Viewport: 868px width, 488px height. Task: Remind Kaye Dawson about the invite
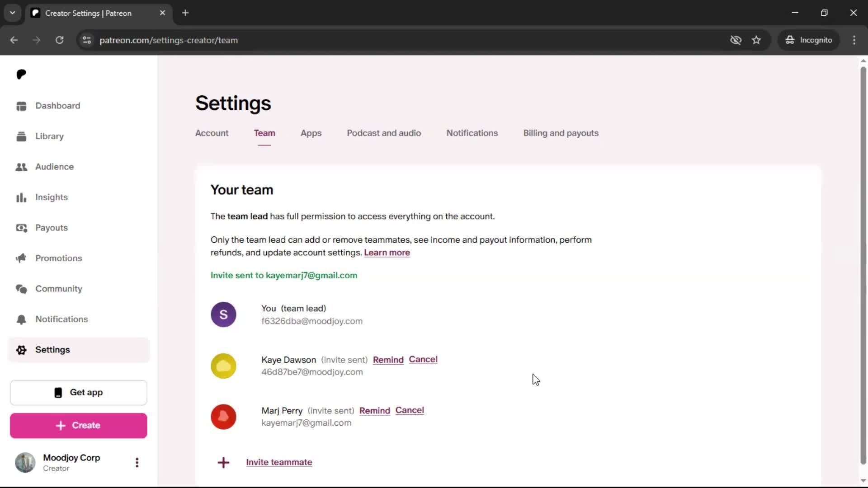pos(388,360)
